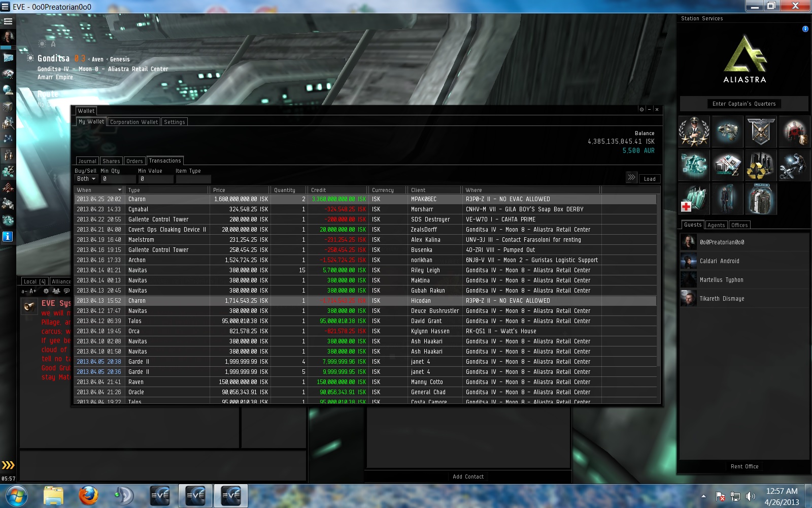Expand the Buy/Sell 'Both' dropdown

coord(86,179)
